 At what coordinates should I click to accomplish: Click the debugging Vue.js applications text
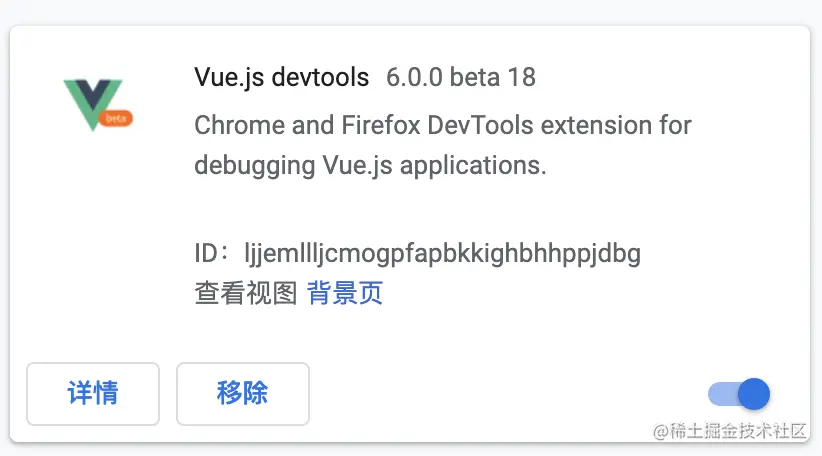click(370, 166)
